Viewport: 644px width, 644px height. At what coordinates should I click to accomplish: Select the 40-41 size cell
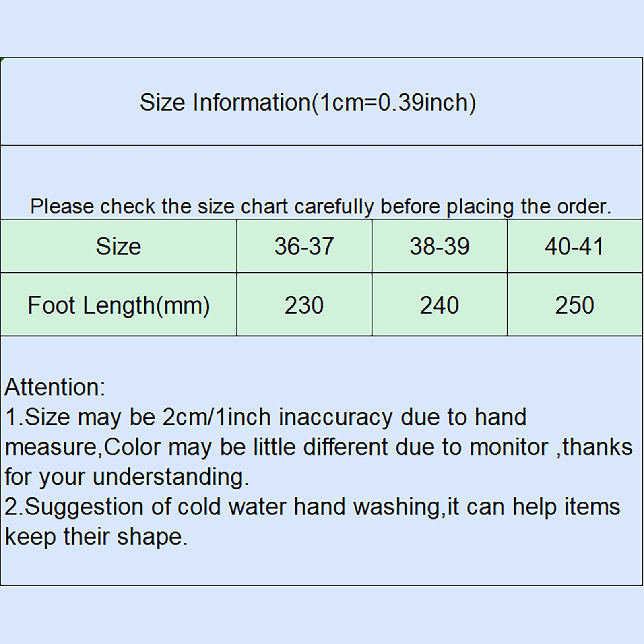(574, 246)
